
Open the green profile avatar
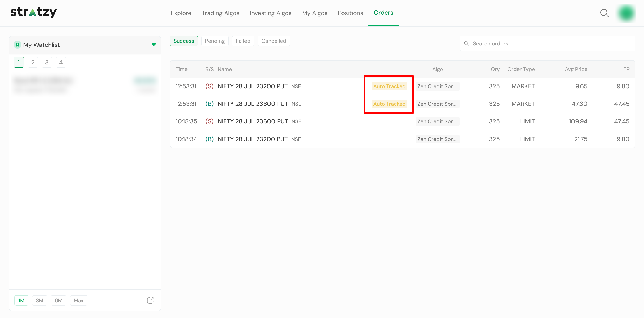coord(626,14)
